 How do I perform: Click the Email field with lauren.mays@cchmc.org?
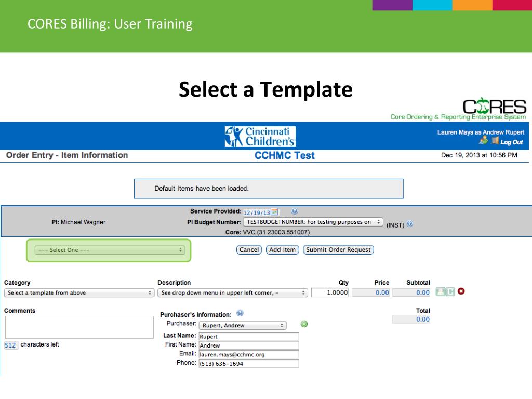[x=249, y=354]
